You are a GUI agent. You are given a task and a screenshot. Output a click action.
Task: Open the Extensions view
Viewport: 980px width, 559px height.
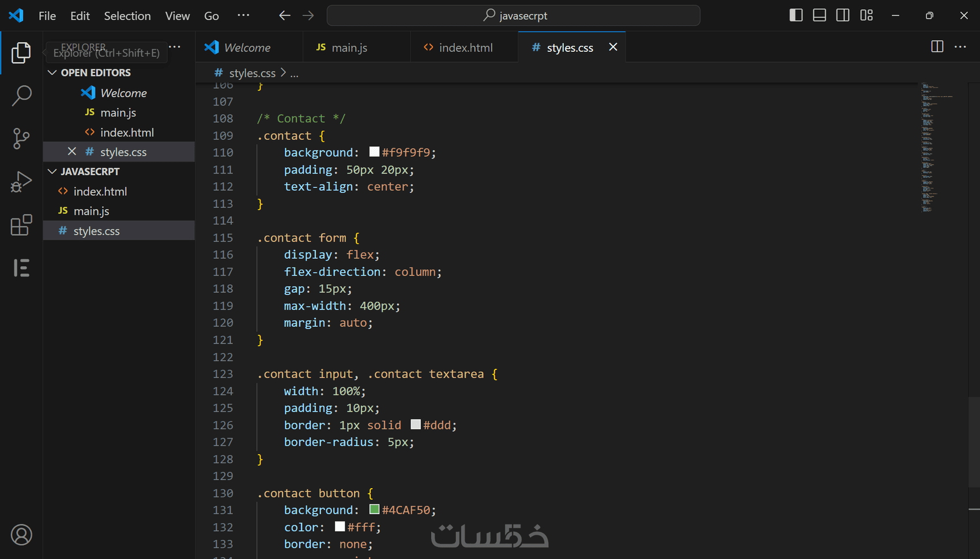point(21,225)
